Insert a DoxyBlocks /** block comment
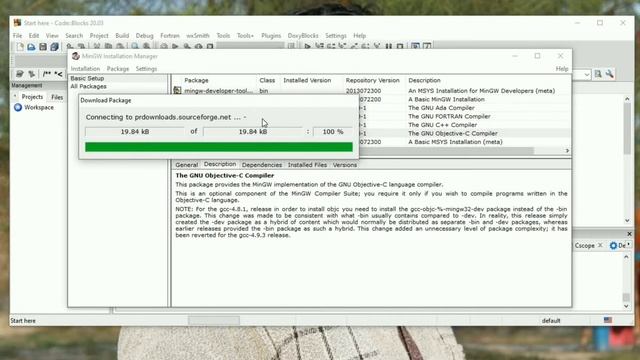The width and height of the screenshot is (640, 360). [47, 74]
